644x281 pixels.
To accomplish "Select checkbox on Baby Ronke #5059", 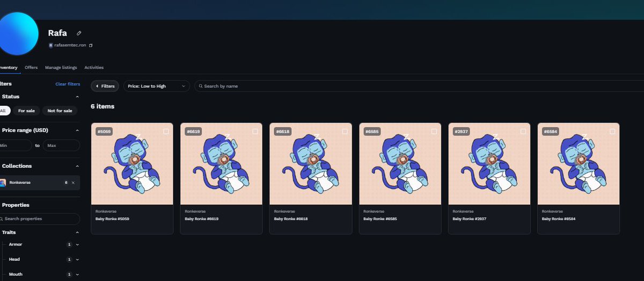I will click(x=166, y=131).
